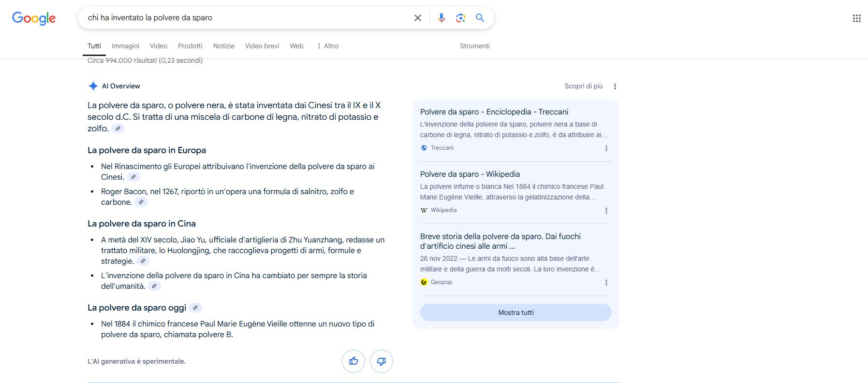This screenshot has height=383, width=868.
Task: Click heading 'La polvere da sparo in Europa'
Action: tap(147, 150)
